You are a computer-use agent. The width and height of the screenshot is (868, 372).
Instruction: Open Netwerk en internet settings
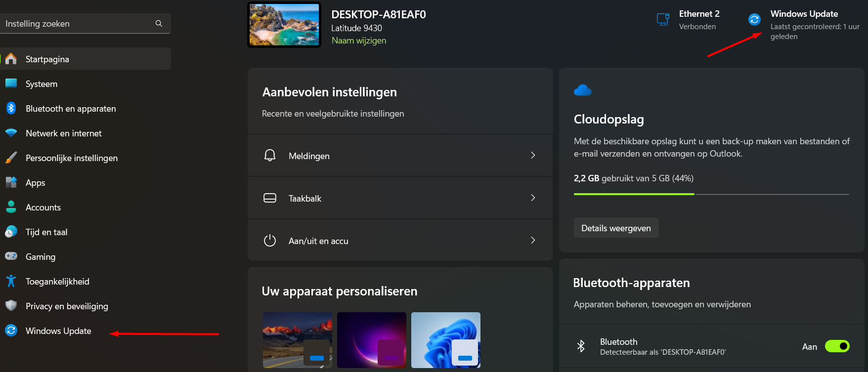(x=86, y=133)
